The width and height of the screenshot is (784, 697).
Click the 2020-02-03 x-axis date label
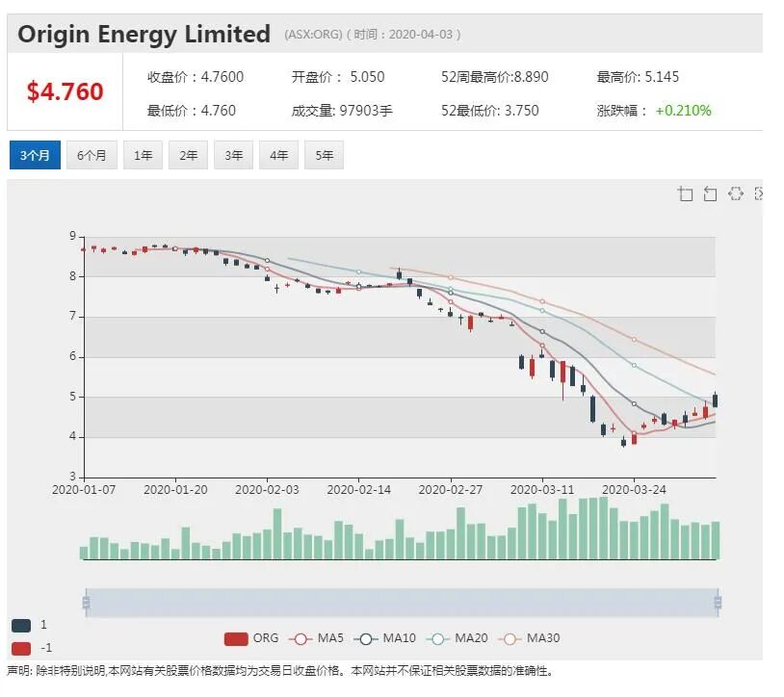(x=267, y=490)
